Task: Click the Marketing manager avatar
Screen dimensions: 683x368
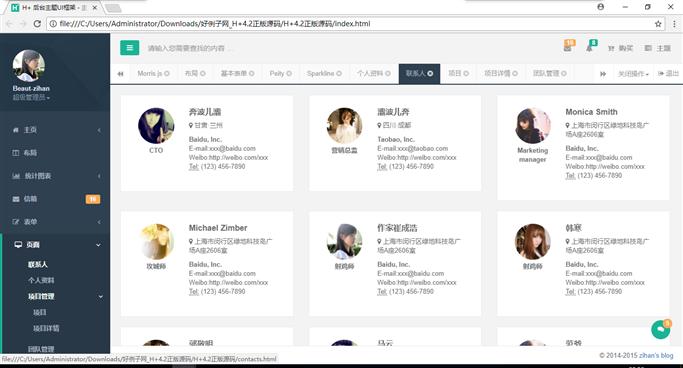Action: tap(533, 125)
